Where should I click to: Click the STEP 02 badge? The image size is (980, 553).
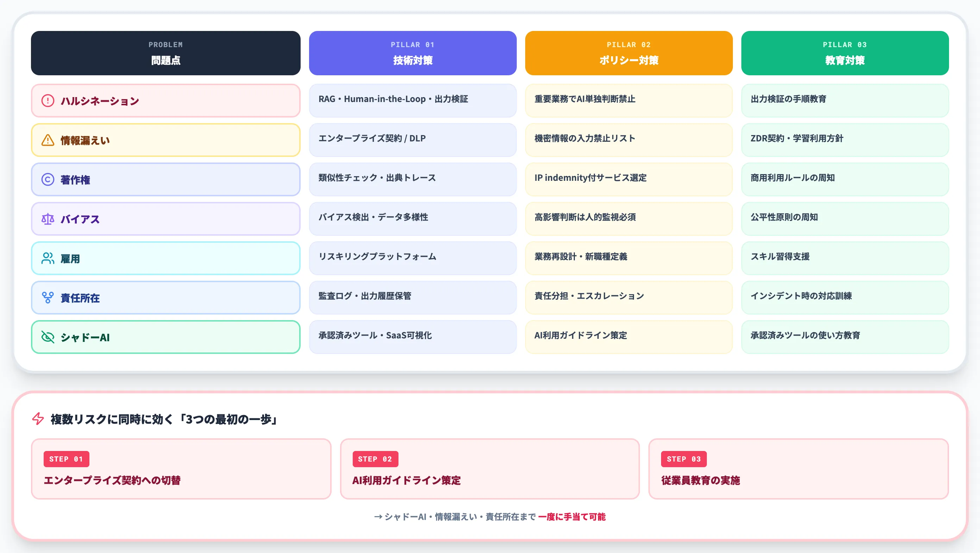[375, 459]
